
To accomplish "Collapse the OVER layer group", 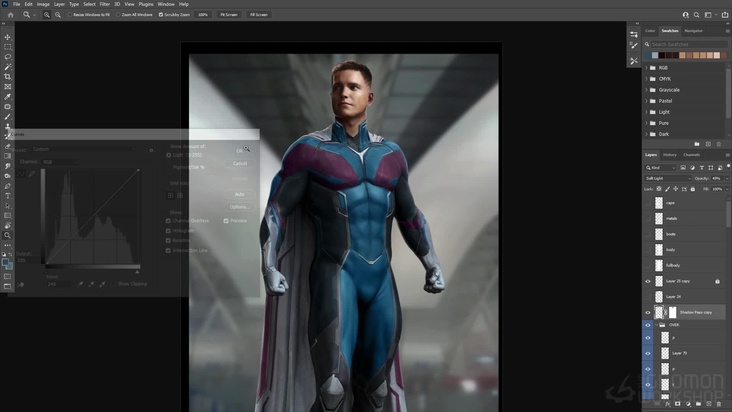I will click(656, 325).
